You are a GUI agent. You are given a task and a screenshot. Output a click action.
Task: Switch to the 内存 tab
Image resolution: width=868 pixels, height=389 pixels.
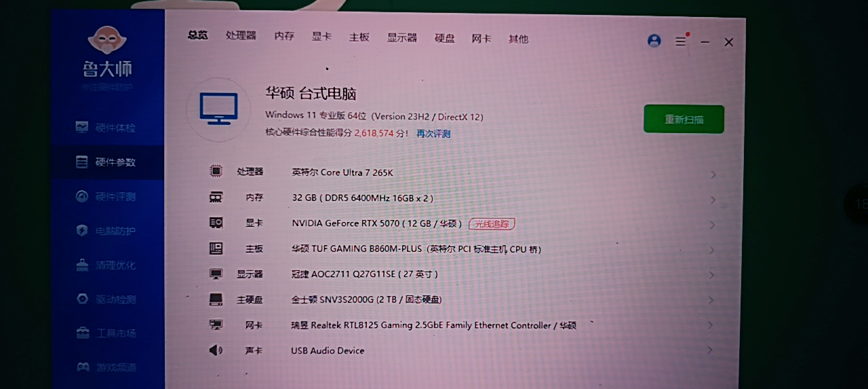coord(284,36)
